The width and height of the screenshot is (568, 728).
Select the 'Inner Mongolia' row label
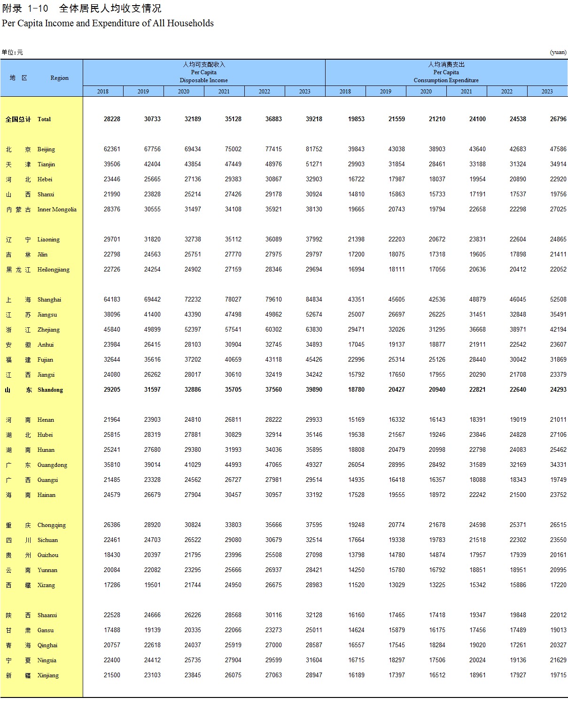(57, 209)
